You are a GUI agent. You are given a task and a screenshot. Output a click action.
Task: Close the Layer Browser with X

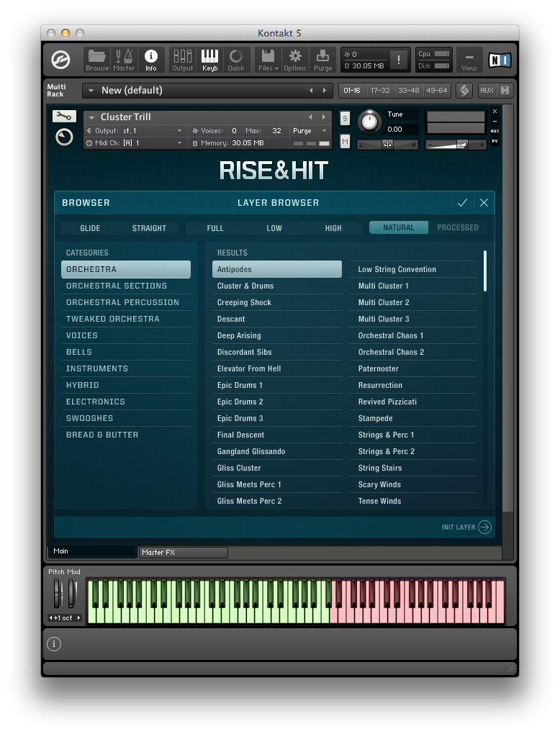[x=484, y=202]
